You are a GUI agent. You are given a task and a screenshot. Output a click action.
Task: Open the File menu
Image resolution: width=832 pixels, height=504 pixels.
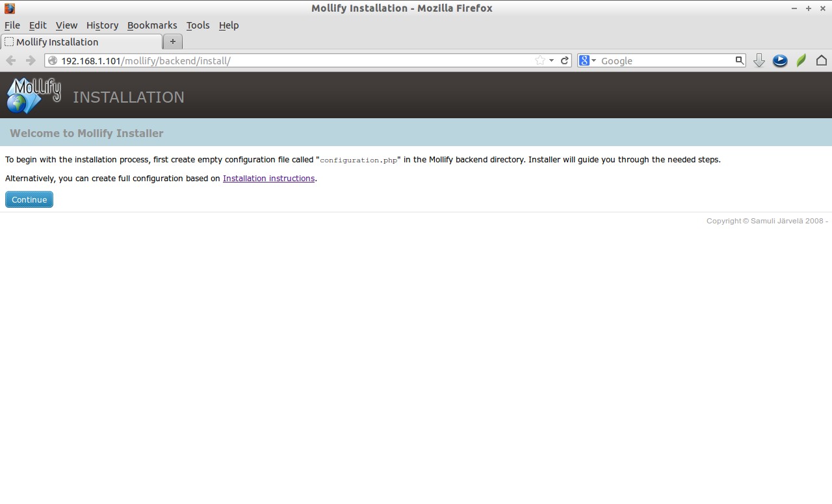12,25
